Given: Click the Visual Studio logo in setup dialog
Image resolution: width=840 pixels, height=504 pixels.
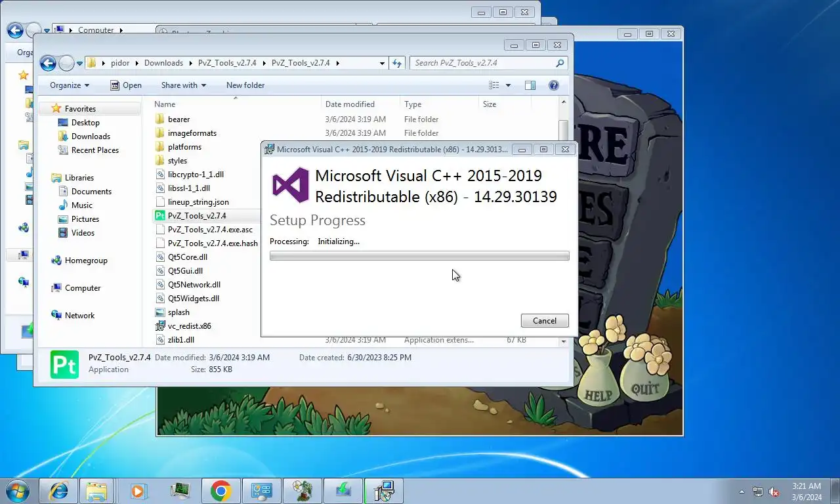Looking at the screenshot, I should tap(291, 185).
